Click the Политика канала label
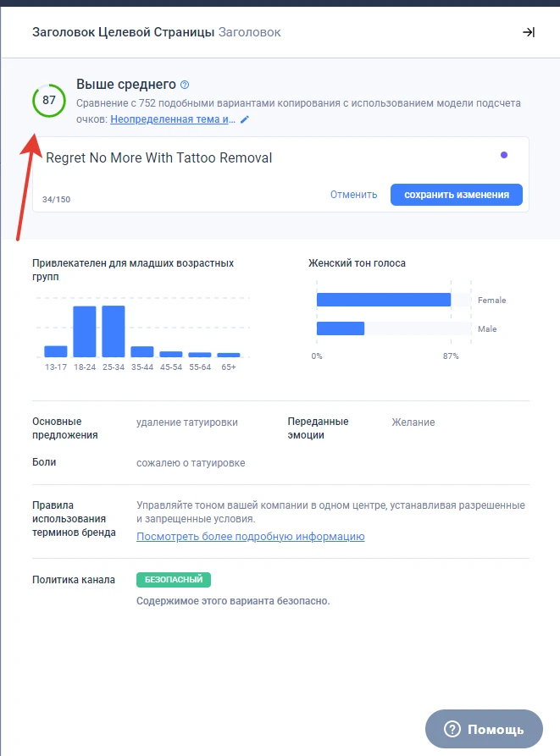Screen dimensions: 560x756 tap(74, 580)
